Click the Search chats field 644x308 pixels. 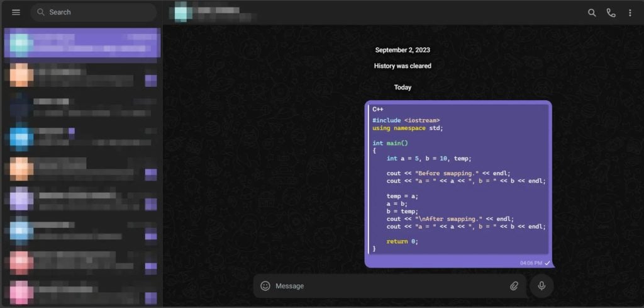click(x=94, y=13)
